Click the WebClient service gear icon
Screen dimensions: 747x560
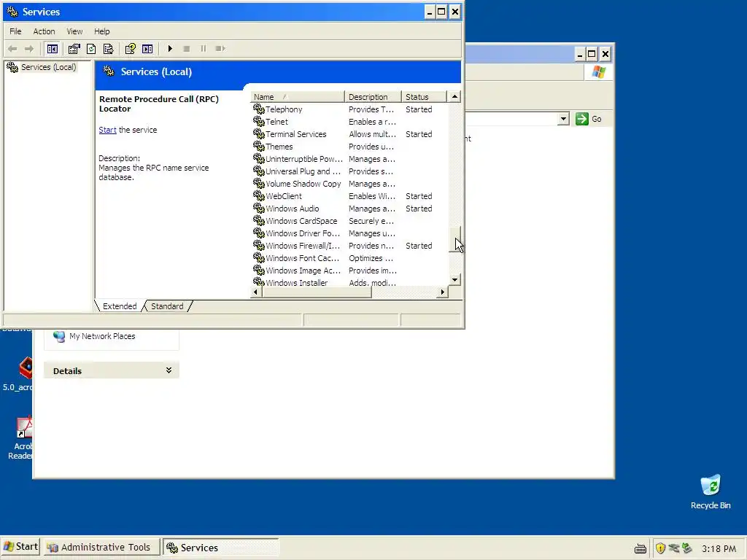(x=259, y=195)
